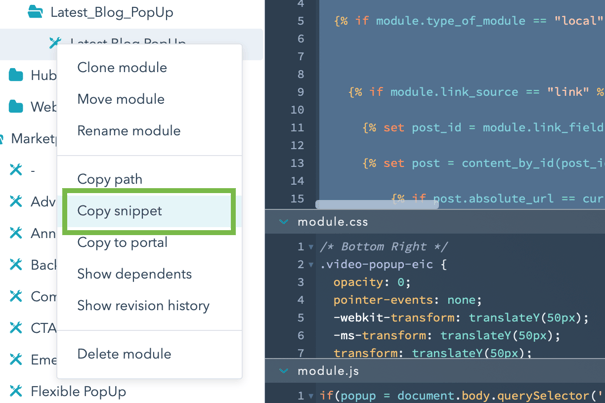Click '.video-popup-eic' selector text
The image size is (605, 403).
pyautogui.click(x=377, y=264)
